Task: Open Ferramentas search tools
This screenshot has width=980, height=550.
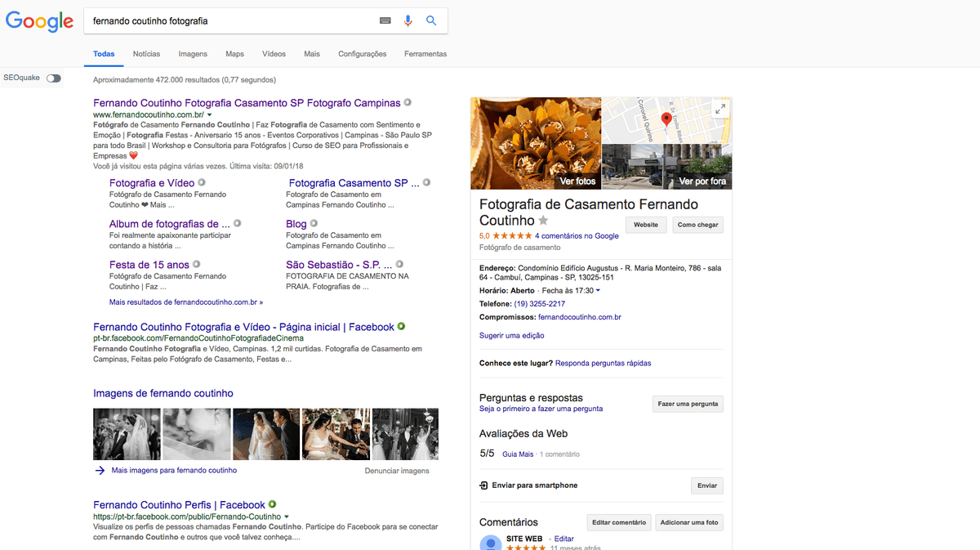Action: click(x=425, y=54)
